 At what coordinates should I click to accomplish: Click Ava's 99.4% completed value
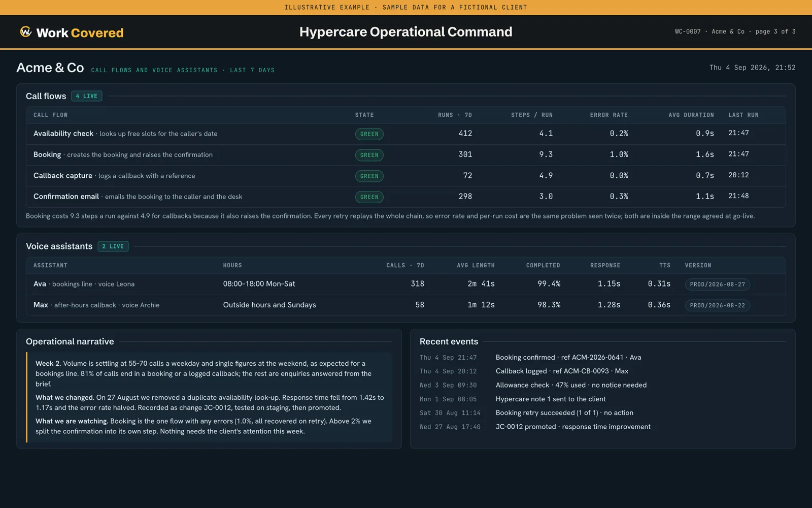coord(549,284)
